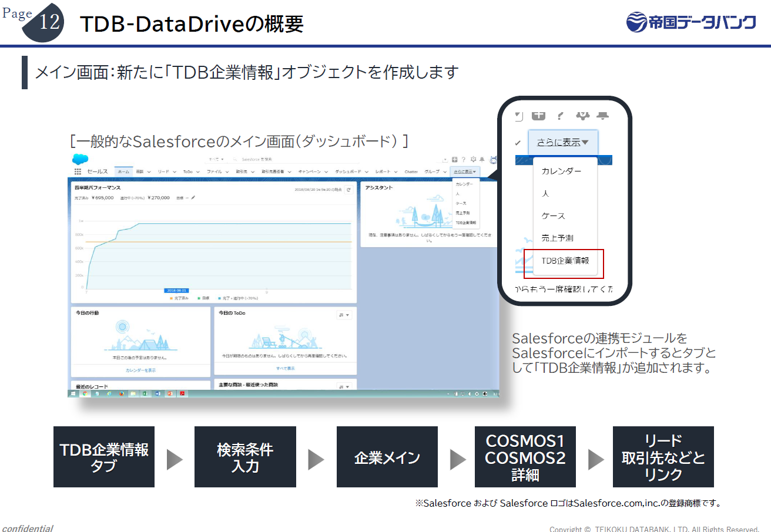
Task: Open the グループ tab
Action: [x=431, y=172]
